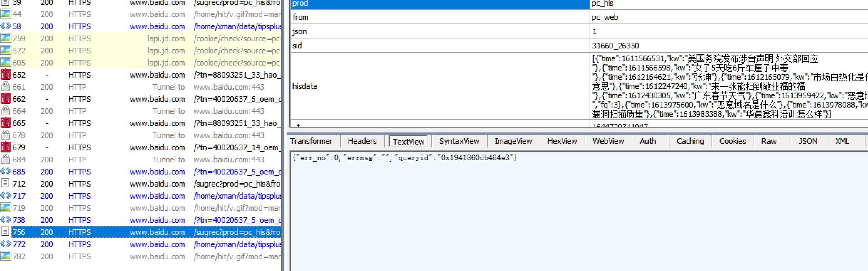The image size is (868, 271).
Task: Switch to the ImageView tab
Action: [x=513, y=141]
